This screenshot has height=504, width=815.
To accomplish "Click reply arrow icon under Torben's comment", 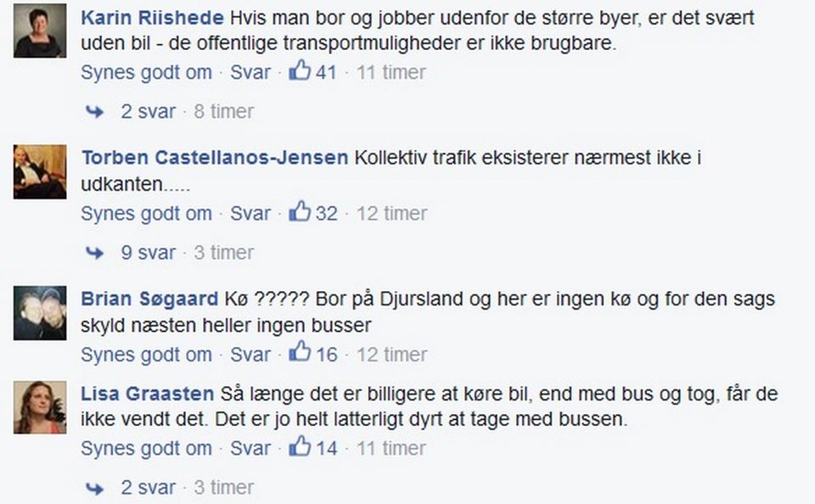I will 96,253.
